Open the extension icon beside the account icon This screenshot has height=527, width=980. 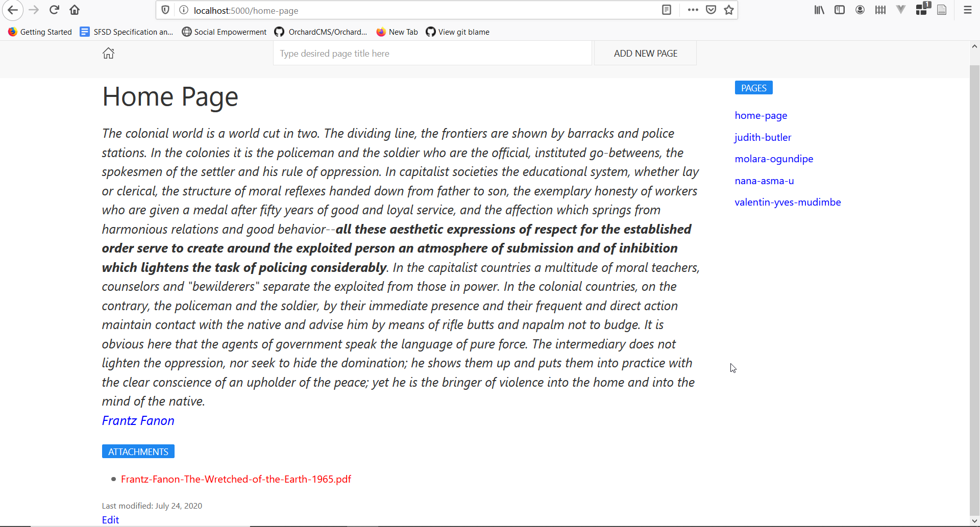coord(880,10)
